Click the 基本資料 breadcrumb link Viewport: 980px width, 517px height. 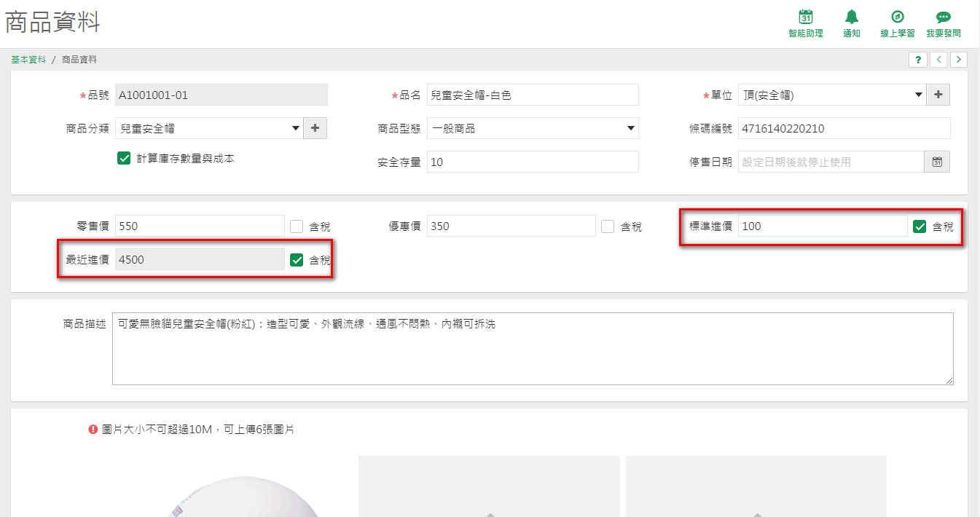point(28,60)
